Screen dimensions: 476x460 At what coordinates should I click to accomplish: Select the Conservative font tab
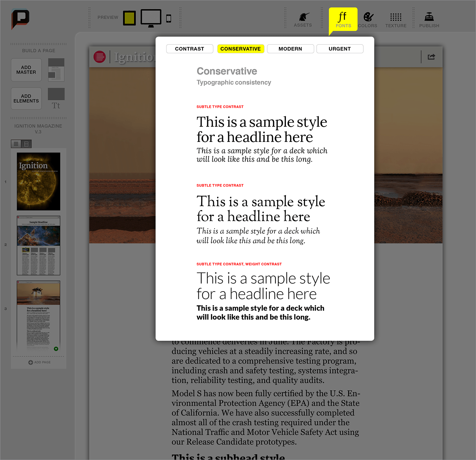pos(241,49)
